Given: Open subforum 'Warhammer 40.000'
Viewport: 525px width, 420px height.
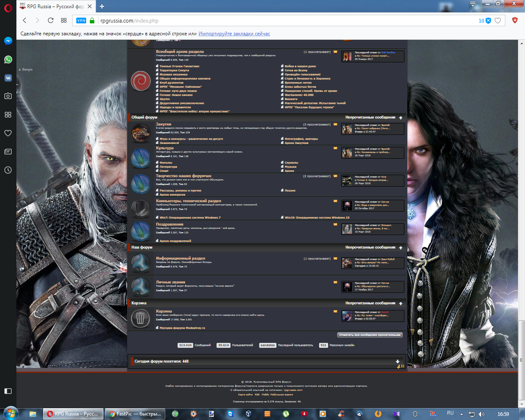Looking at the screenshot, I should 299,95.
